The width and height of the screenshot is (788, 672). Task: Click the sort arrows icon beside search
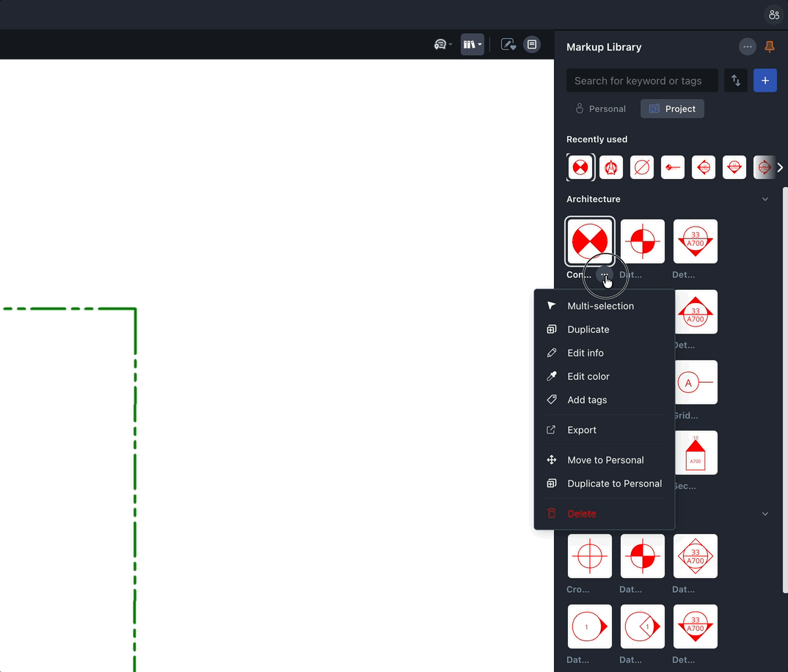tap(736, 81)
